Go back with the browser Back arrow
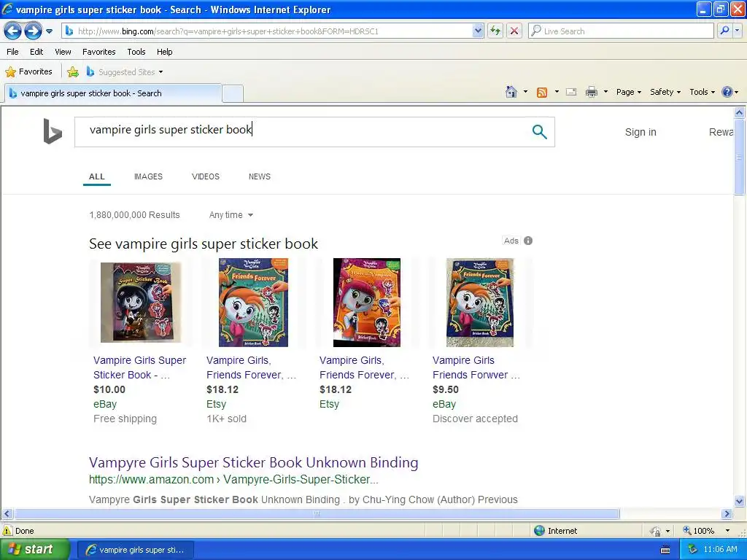 pos(13,31)
